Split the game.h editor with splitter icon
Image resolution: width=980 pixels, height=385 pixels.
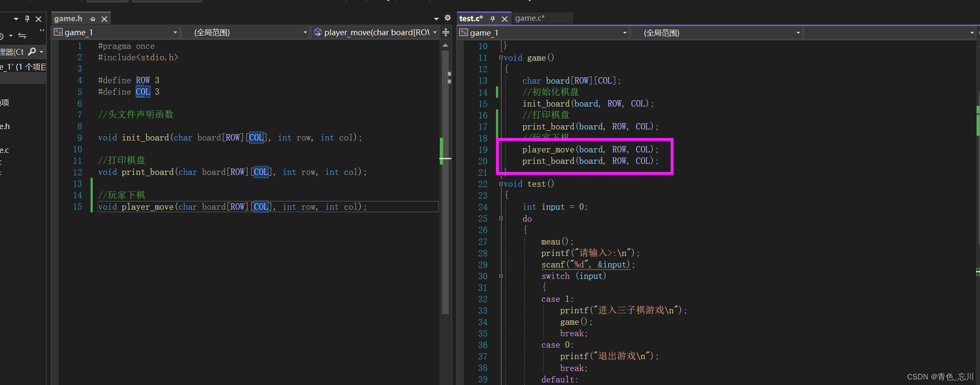pyautogui.click(x=446, y=32)
